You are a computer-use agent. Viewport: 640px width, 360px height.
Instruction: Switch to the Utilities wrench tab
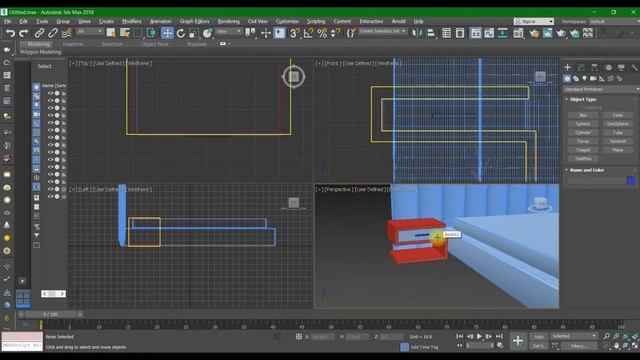point(634,67)
